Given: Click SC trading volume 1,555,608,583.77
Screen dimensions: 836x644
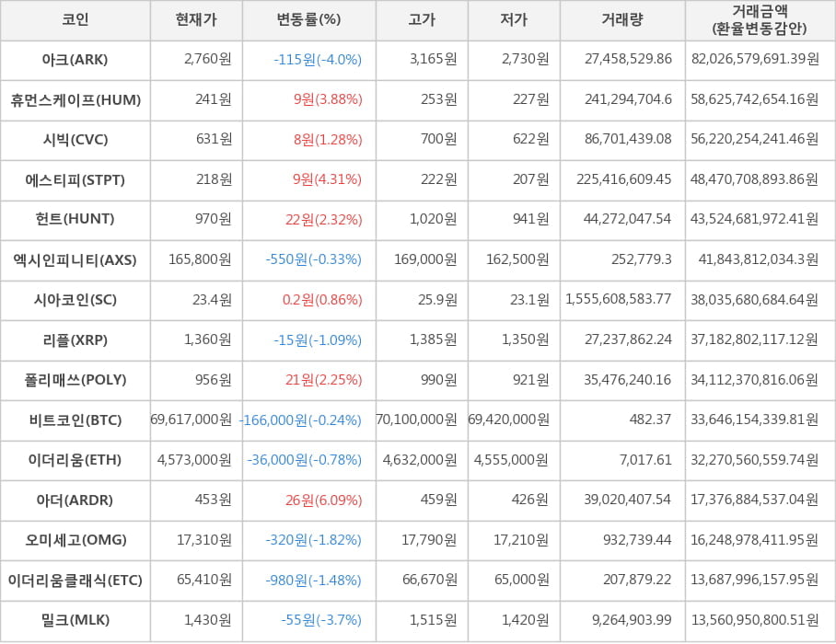Looking at the screenshot, I should (x=619, y=299).
